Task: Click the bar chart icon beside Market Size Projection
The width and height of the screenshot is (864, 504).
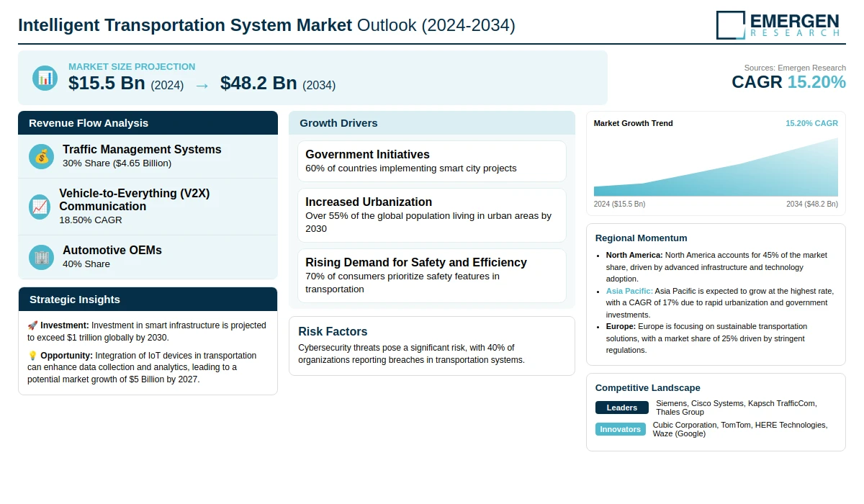Action: [45, 78]
